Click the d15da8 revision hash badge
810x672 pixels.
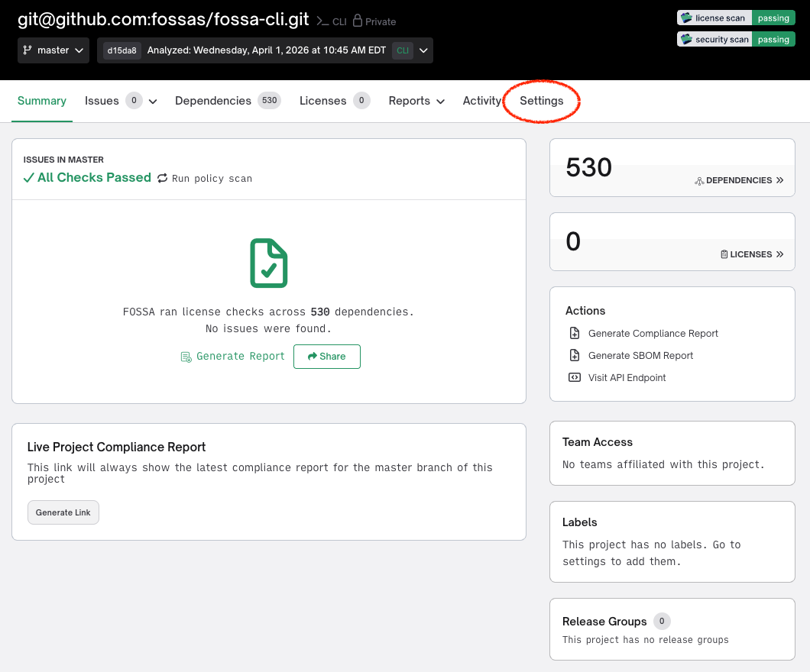tap(122, 50)
